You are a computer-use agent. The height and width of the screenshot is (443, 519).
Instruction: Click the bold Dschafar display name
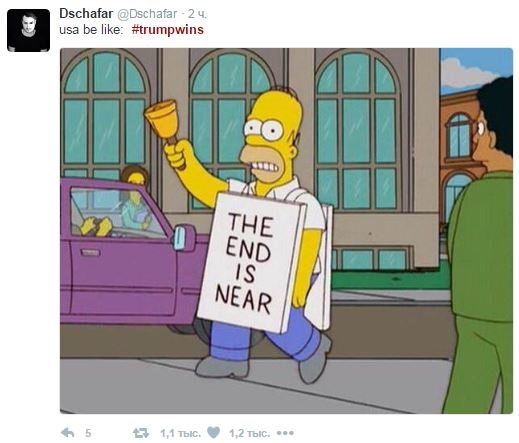86,14
